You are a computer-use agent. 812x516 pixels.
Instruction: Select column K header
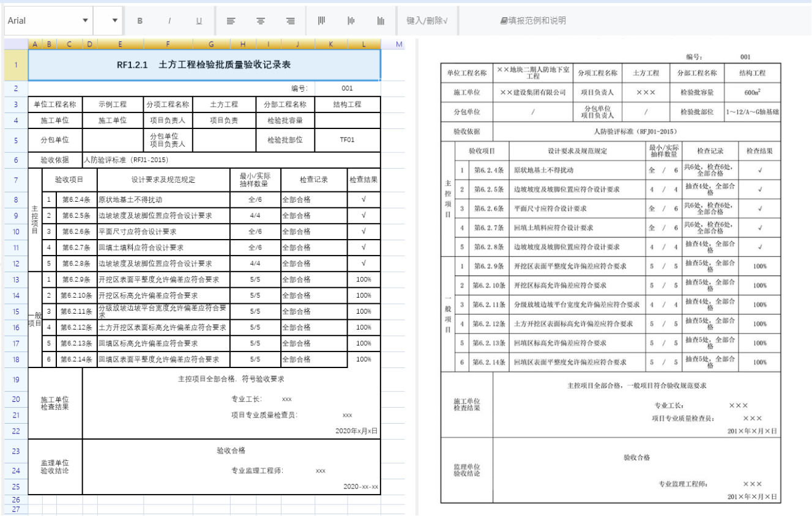click(x=330, y=45)
